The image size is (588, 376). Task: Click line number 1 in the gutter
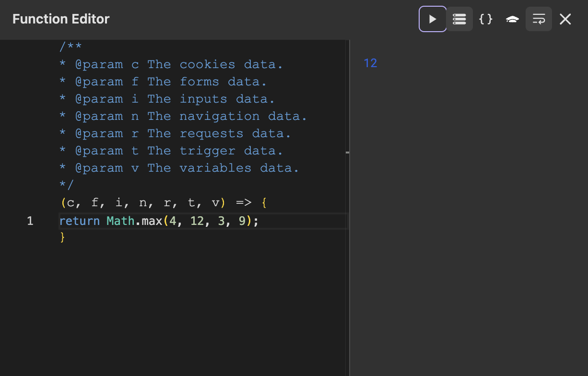(30, 221)
